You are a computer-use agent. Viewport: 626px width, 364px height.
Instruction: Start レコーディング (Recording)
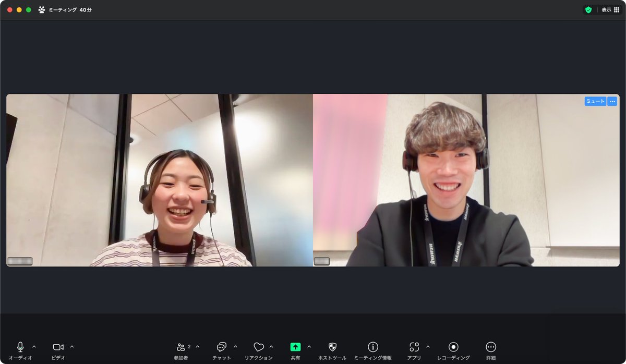click(x=453, y=347)
